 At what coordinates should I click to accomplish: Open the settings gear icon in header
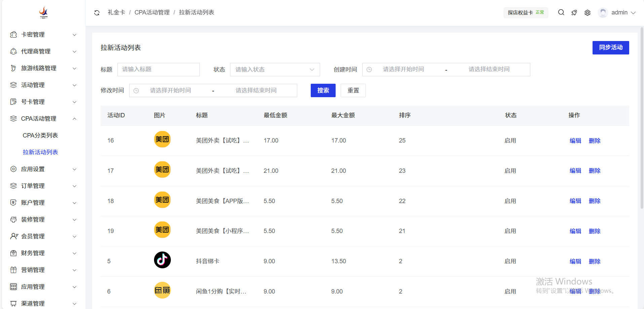(587, 13)
